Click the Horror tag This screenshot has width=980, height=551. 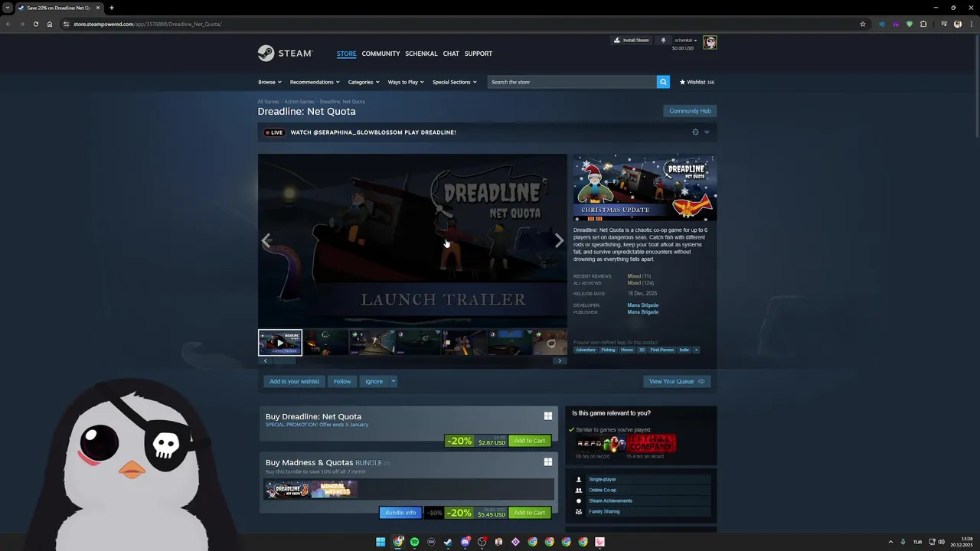tap(627, 350)
